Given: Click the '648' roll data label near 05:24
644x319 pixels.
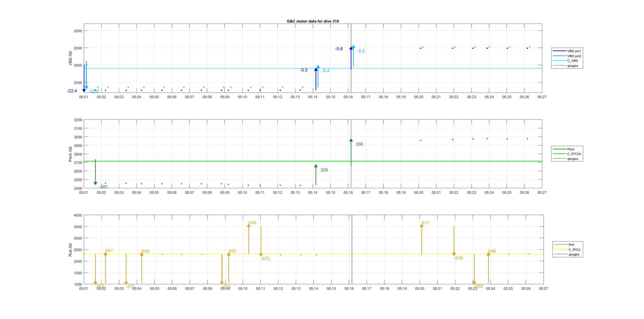Looking at the screenshot, I should (x=492, y=251).
